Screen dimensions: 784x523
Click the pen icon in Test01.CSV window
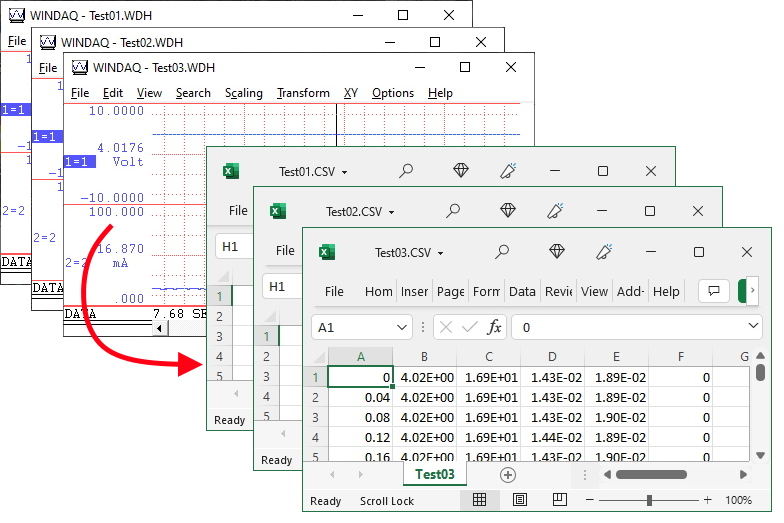pos(508,170)
